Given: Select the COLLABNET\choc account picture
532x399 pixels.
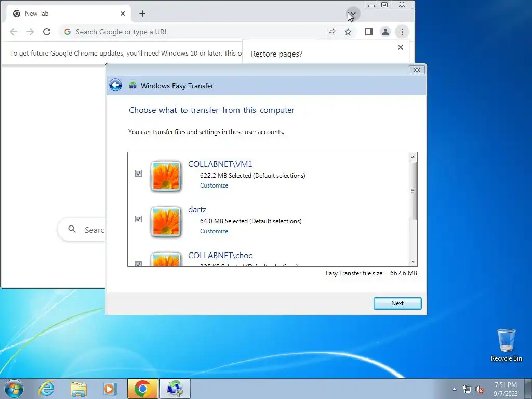Looking at the screenshot, I should [166, 259].
